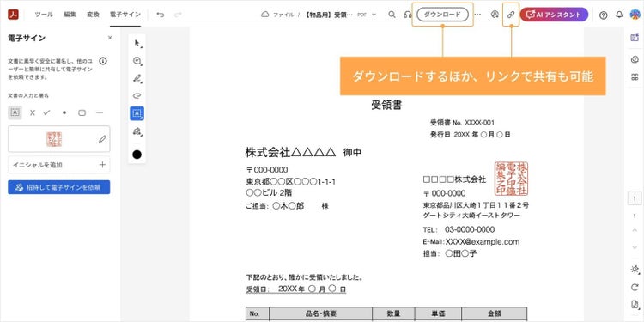This screenshot has height=322, width=644.
Task: Click the 金額 table header
Action: pyautogui.click(x=494, y=313)
